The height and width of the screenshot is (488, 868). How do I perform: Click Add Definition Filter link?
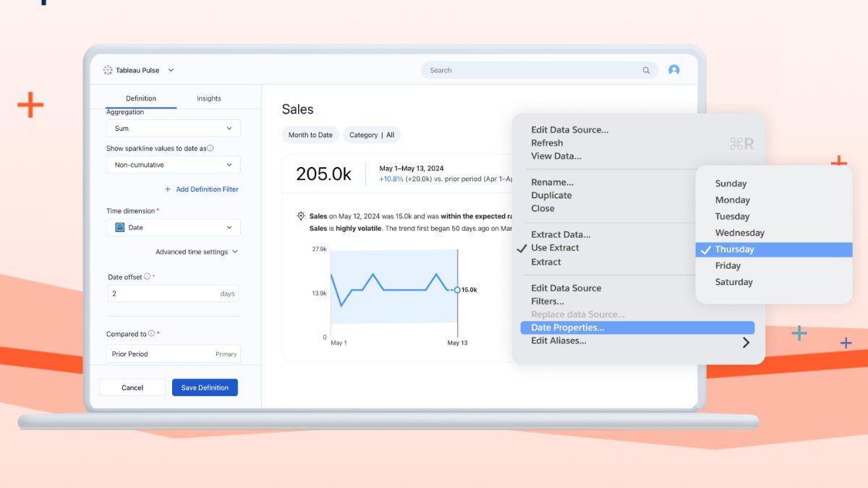click(x=202, y=189)
